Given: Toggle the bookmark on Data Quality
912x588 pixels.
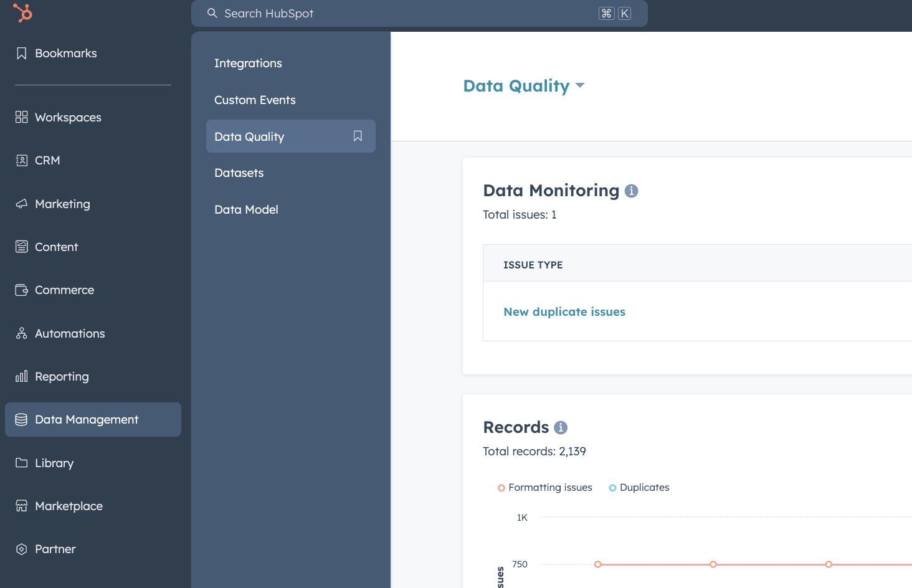Looking at the screenshot, I should pyautogui.click(x=358, y=136).
